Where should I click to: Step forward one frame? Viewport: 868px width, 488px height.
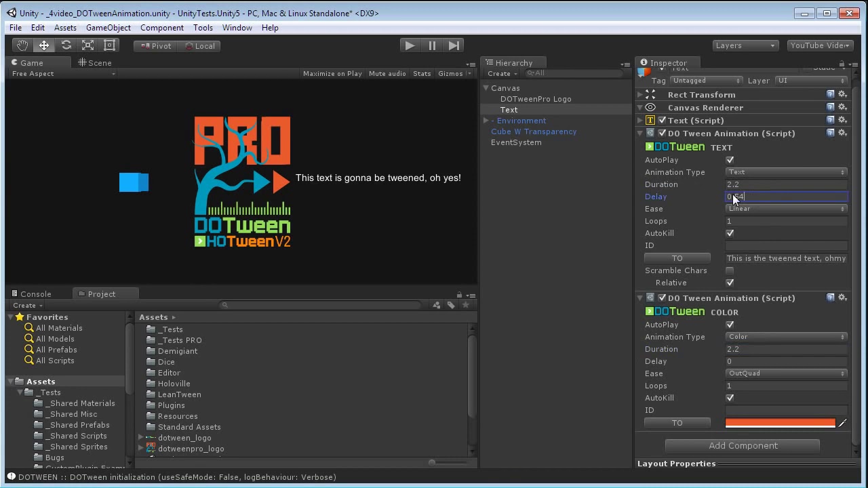(454, 45)
